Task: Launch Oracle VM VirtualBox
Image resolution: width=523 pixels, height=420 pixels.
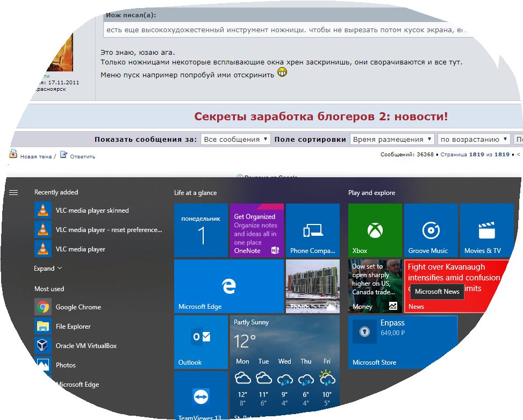Action: click(x=76, y=346)
